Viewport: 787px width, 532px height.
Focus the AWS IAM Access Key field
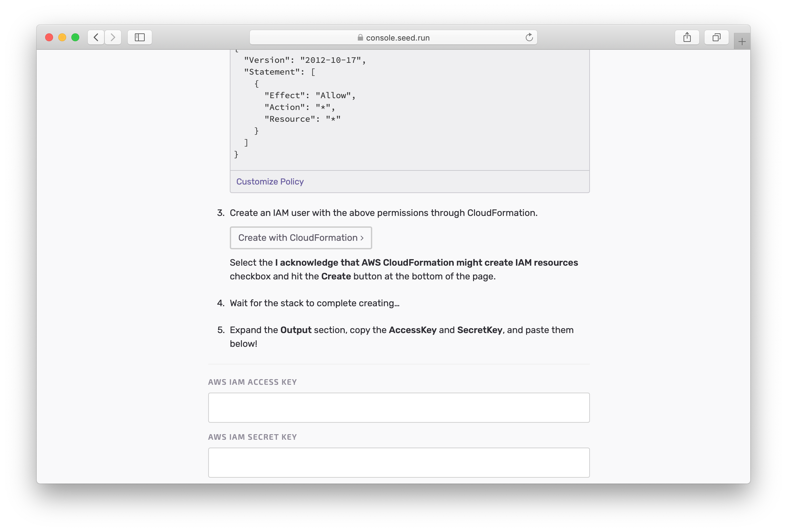[x=399, y=407]
